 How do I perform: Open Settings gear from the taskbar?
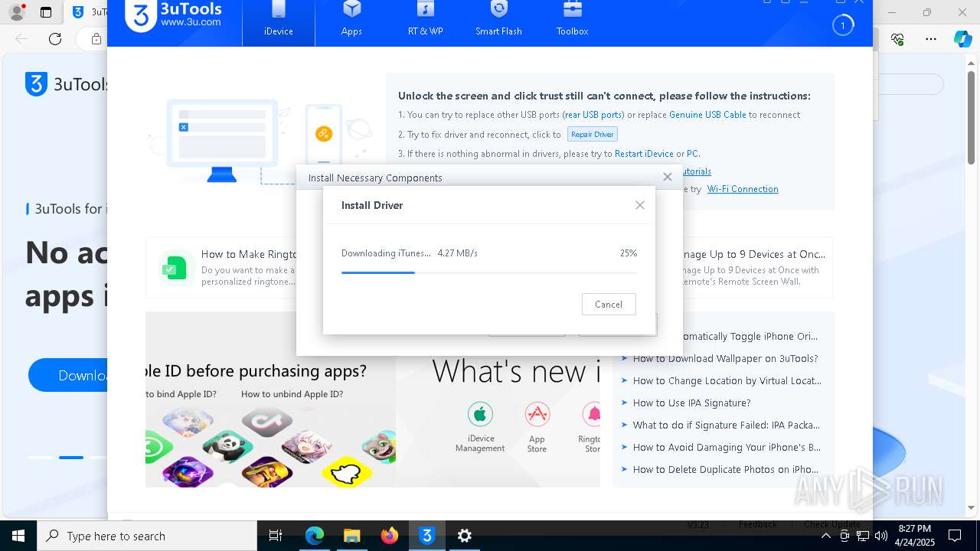coord(465,536)
